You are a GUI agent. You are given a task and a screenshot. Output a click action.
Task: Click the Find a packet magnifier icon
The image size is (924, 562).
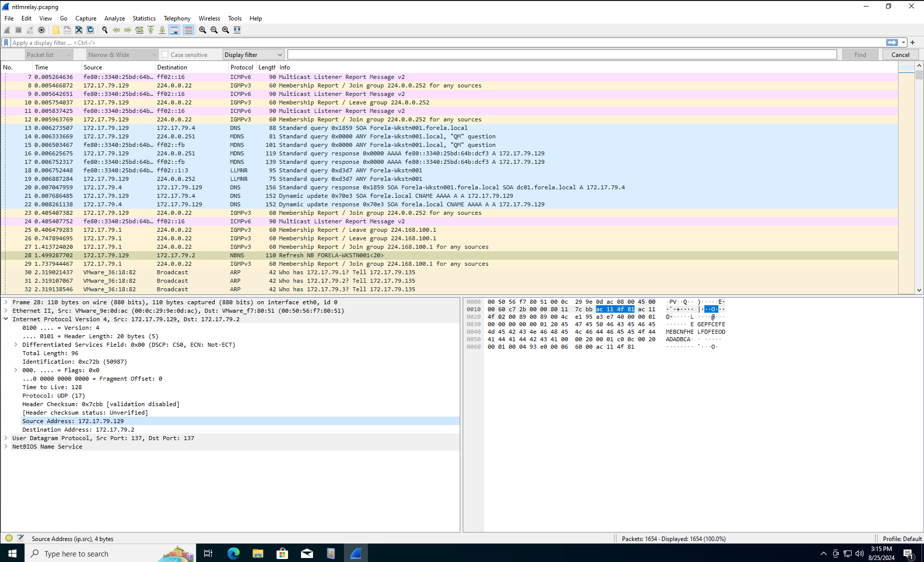click(105, 30)
